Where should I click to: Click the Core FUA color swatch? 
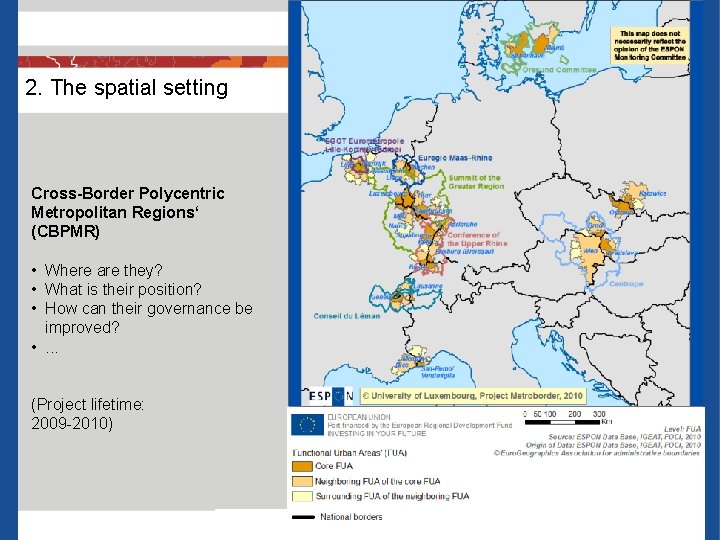[x=302, y=466]
